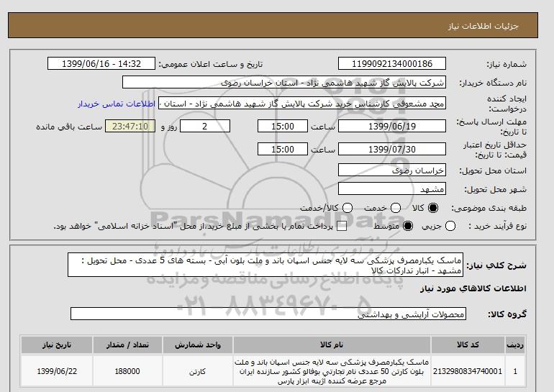
Task: Click the label نوع فرآیند خرید
Action: click(x=498, y=226)
